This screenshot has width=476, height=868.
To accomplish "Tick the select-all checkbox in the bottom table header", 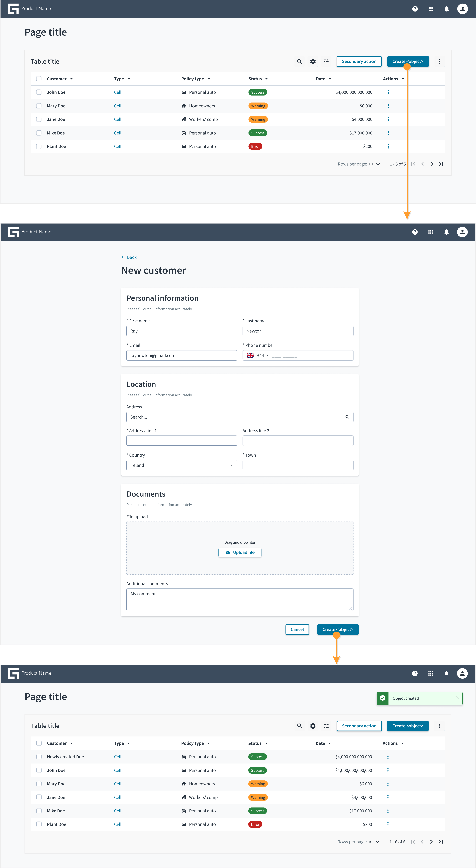I will 39,743.
